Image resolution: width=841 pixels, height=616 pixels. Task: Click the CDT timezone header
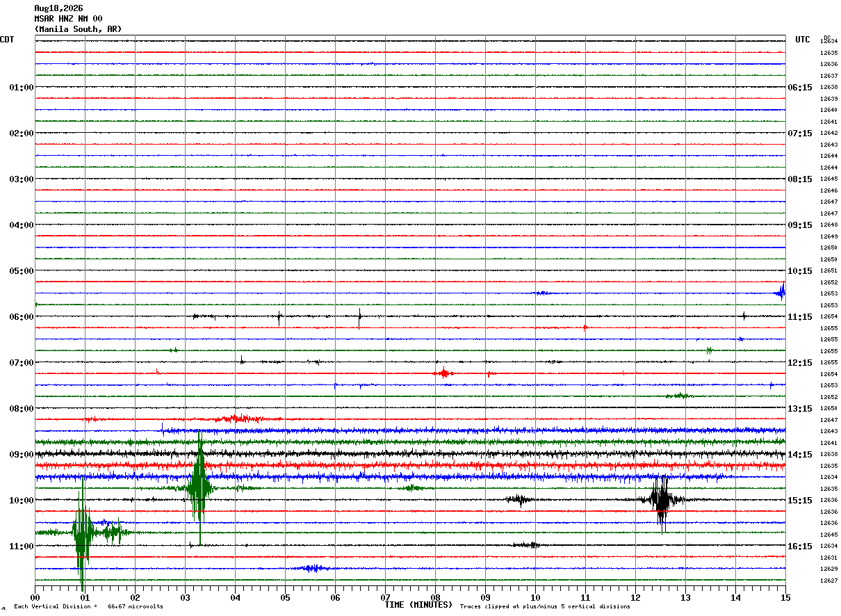tap(7, 40)
